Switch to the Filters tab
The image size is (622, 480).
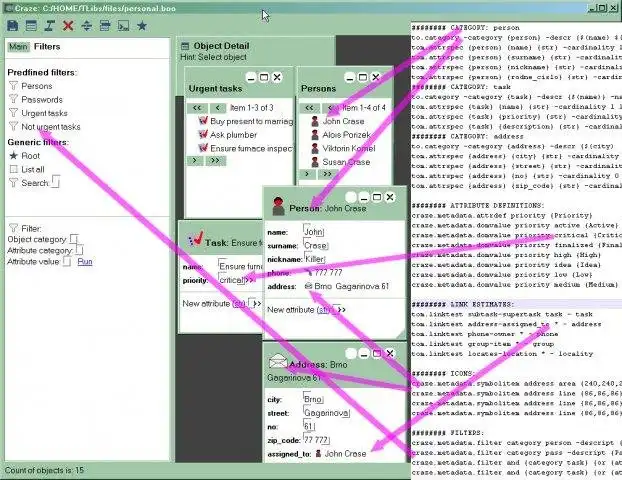click(x=47, y=47)
